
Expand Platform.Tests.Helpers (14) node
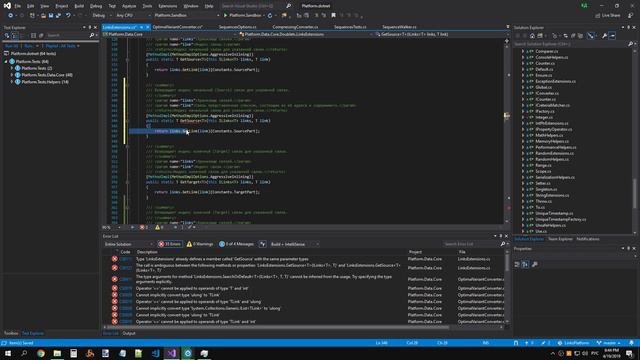coord(11,82)
